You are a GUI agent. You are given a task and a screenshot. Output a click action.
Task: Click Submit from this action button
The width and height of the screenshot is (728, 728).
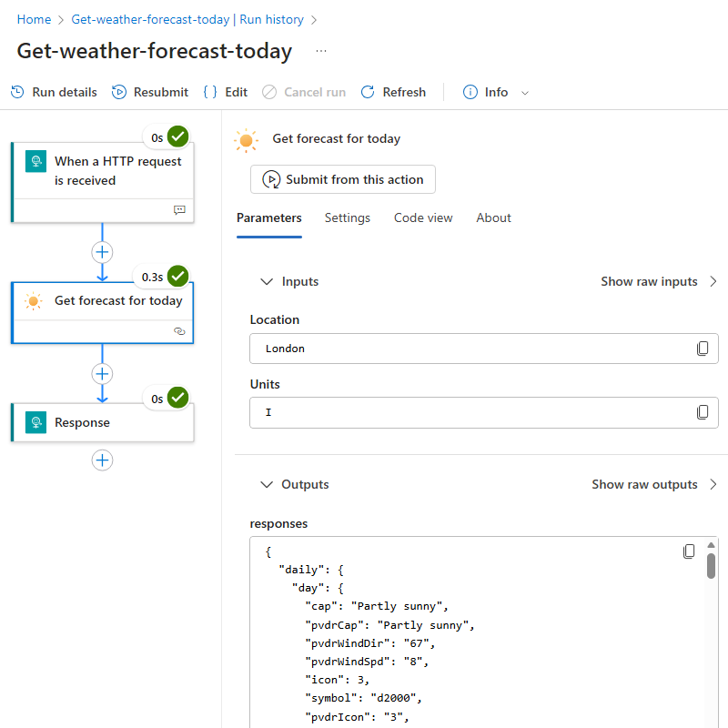[343, 179]
